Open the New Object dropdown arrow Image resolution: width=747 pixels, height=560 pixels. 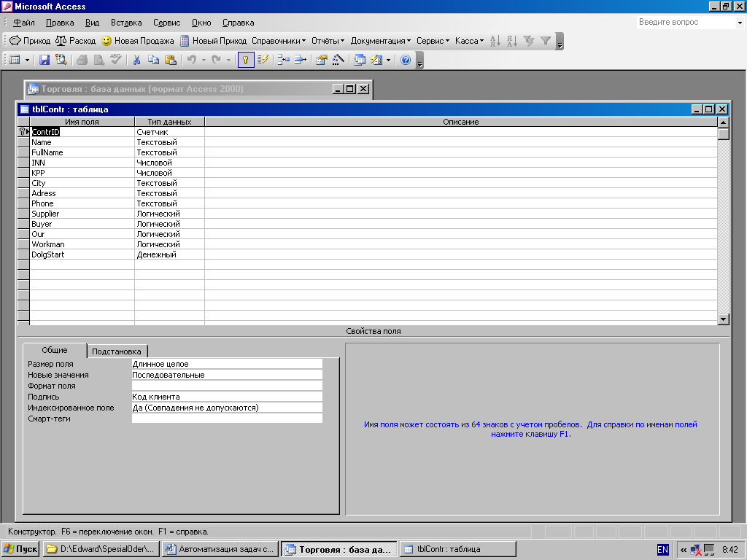coord(389,61)
